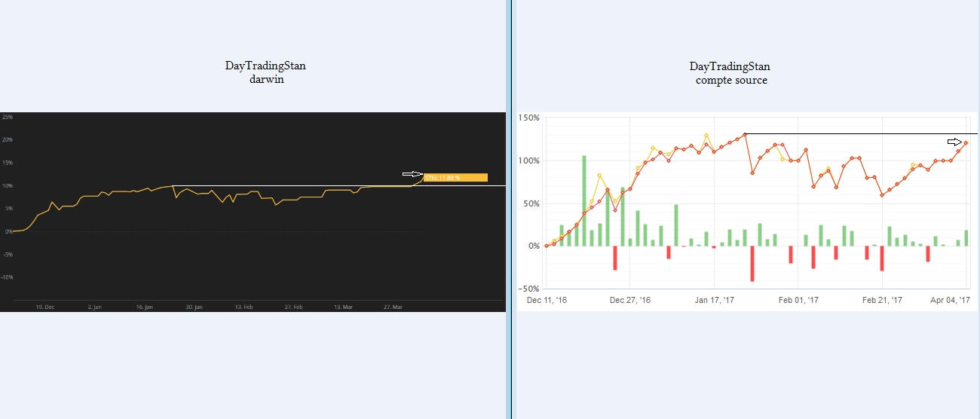Click the "Feb 21, '17" date label
The height and width of the screenshot is (419, 980).
click(x=882, y=300)
